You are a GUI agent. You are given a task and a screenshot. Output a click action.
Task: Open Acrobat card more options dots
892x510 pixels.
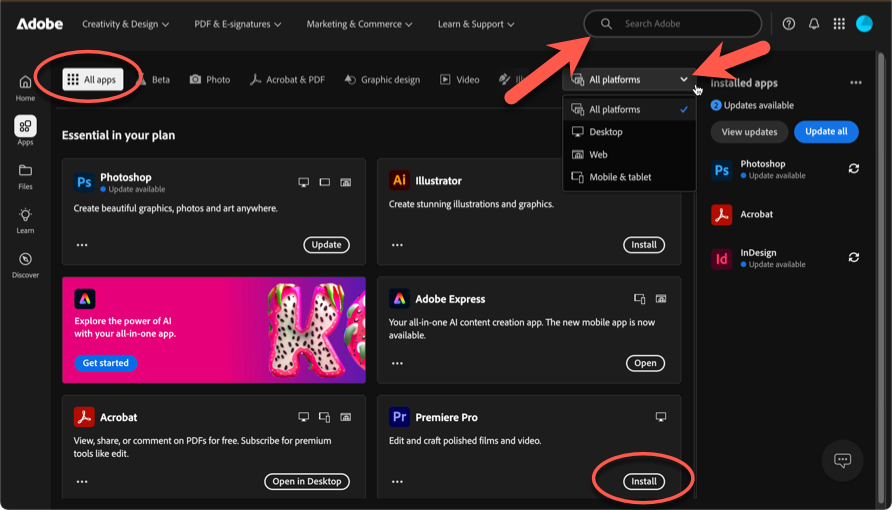pyautogui.click(x=82, y=482)
